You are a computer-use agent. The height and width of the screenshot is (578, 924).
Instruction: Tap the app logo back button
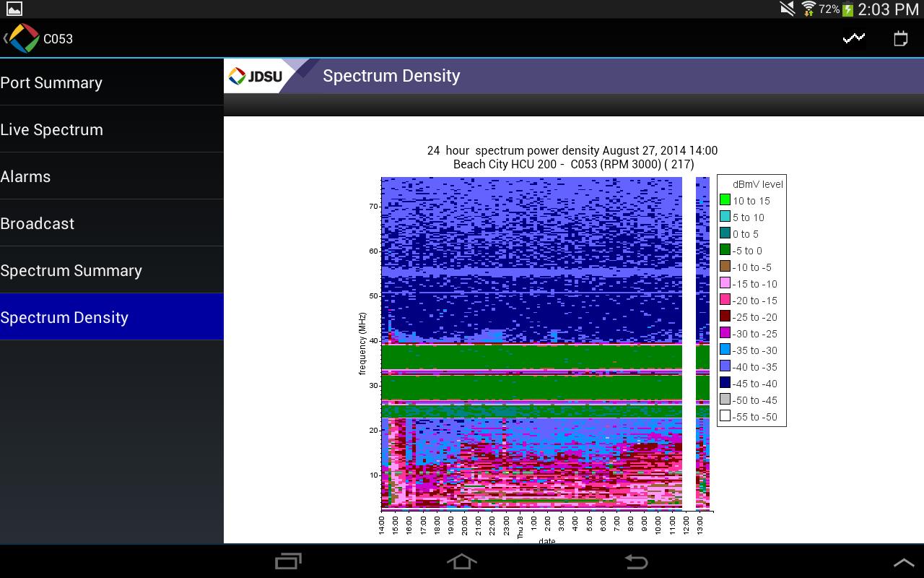click(x=22, y=38)
